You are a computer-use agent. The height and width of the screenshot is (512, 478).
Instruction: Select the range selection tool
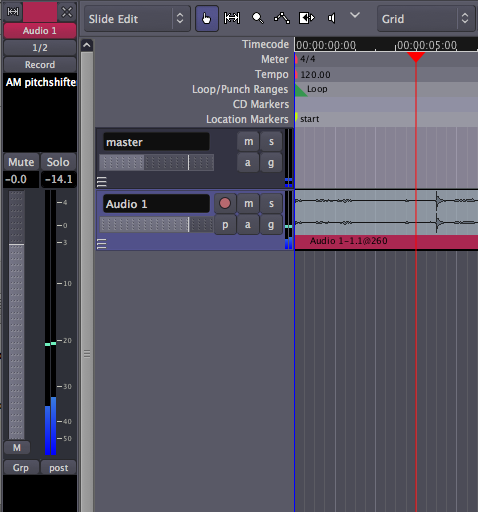232,18
